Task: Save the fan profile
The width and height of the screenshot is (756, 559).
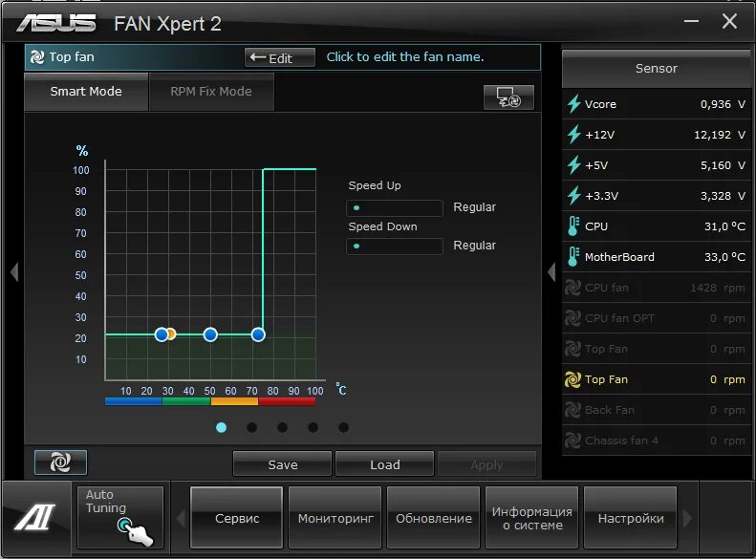Action: [283, 464]
